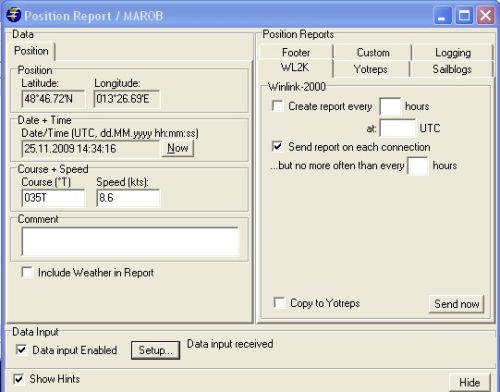This screenshot has height=392, width=500.
Task: Click the Course field showing 035T
Action: click(53, 198)
